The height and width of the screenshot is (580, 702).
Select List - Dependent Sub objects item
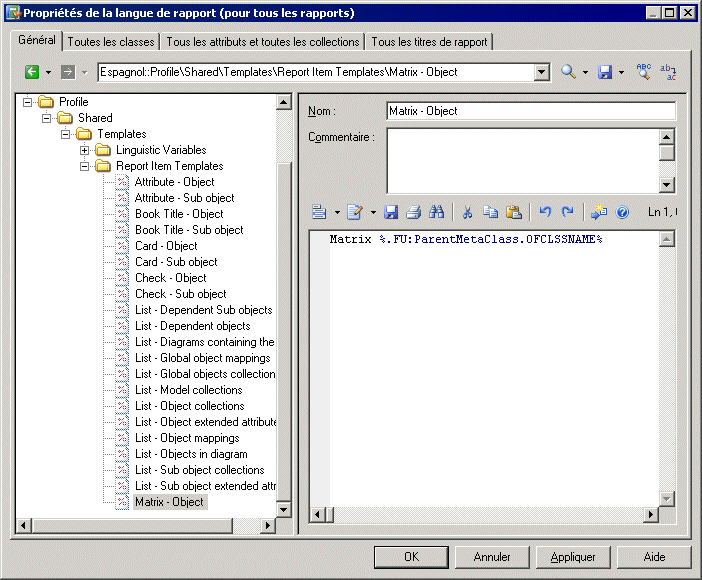point(204,310)
